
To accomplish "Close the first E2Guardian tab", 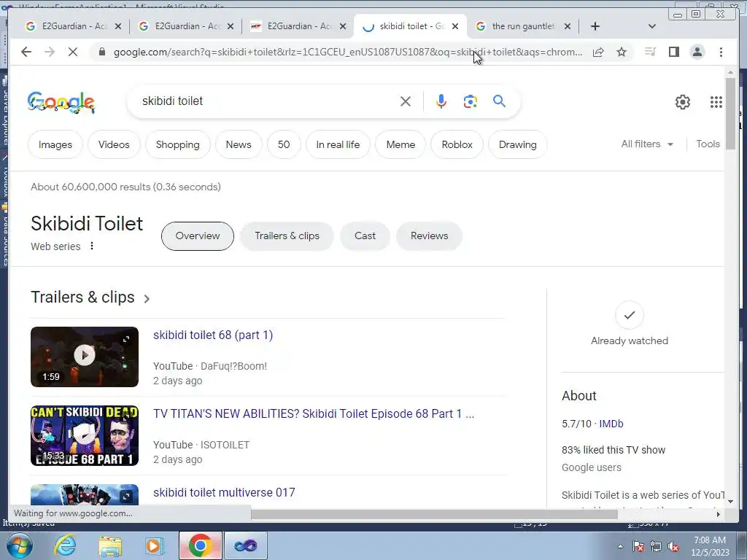I will coord(118,26).
